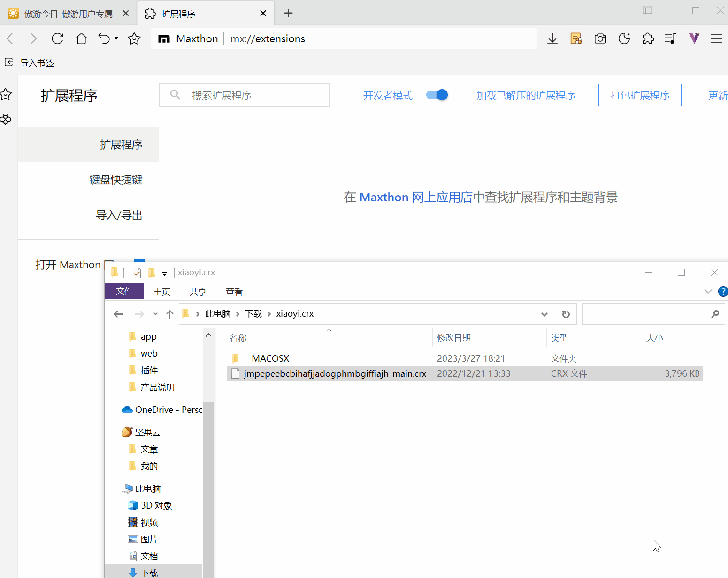Open the 坚果云 folder in navigation tree
The image size is (728, 578).
coord(147,432)
